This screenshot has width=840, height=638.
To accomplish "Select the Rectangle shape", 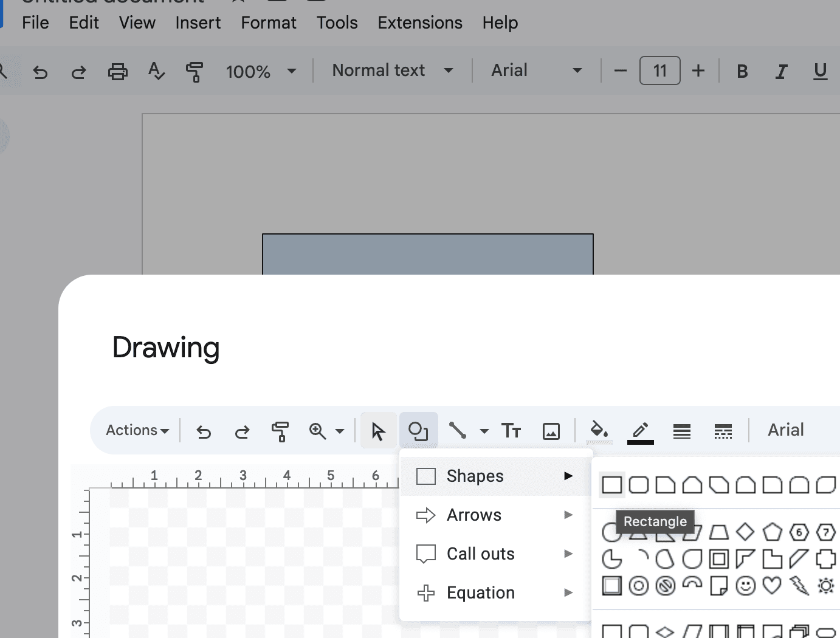I will 611,485.
